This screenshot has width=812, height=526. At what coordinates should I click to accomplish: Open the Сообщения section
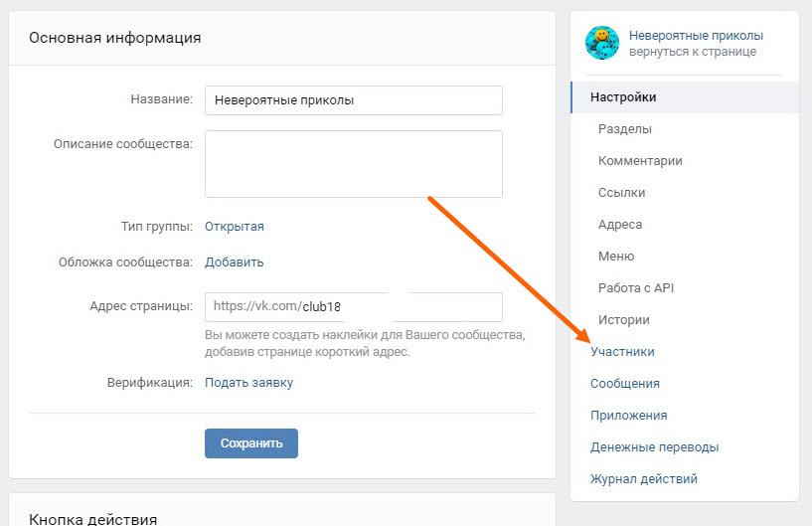625,384
